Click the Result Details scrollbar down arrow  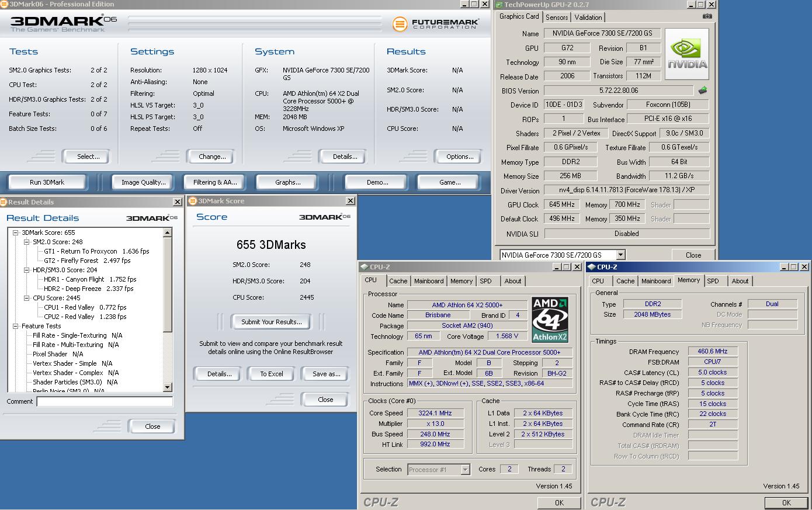coord(168,387)
